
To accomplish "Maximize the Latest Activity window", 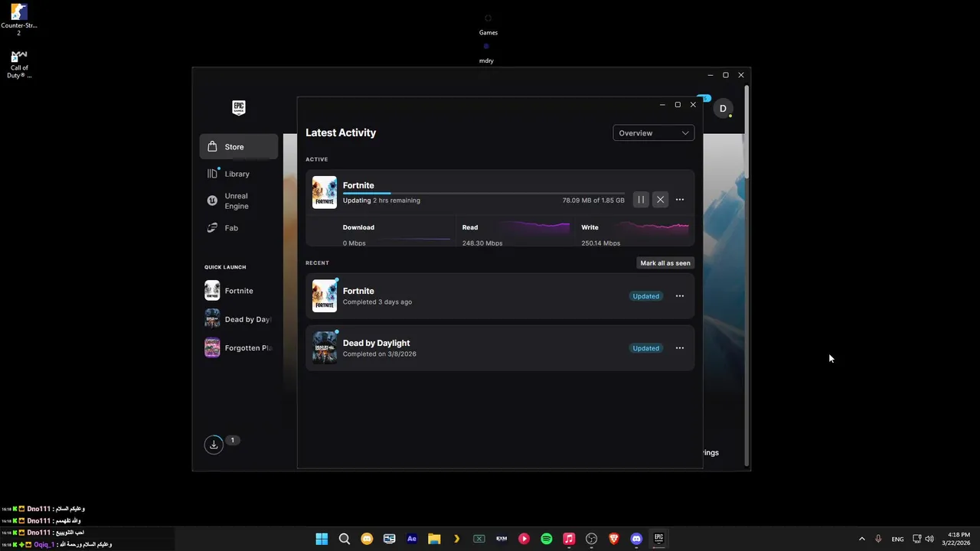I will point(678,105).
